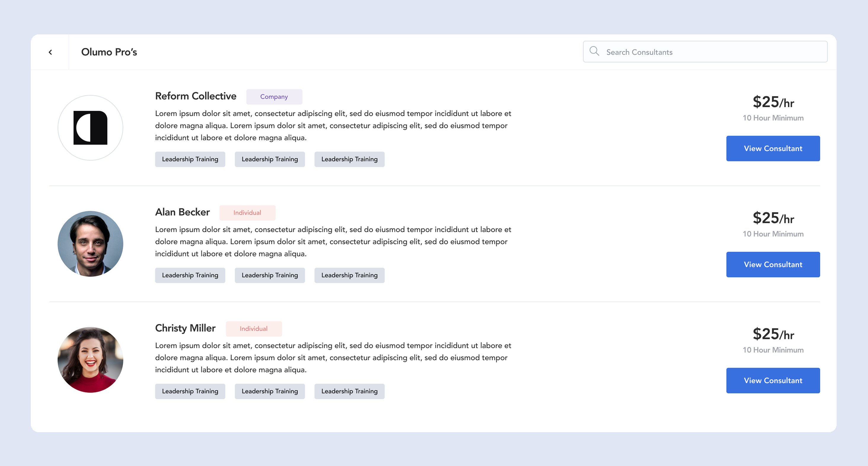The width and height of the screenshot is (868, 466).
Task: Select Christy Miller's first Leadership Training tag
Action: click(190, 391)
